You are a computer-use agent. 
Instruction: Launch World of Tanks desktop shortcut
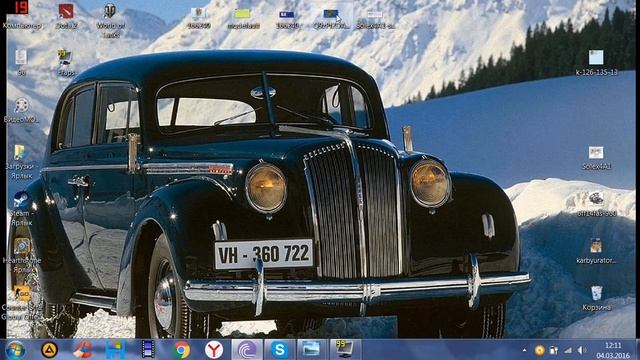(x=111, y=21)
